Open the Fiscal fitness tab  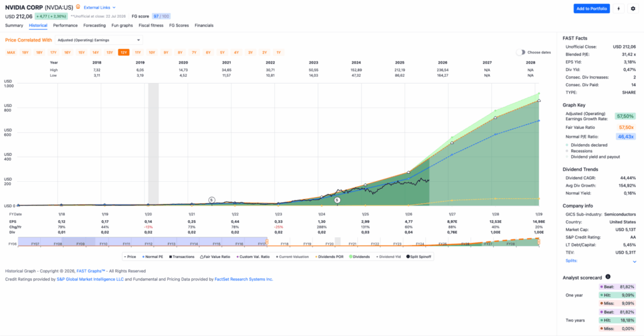(x=151, y=25)
